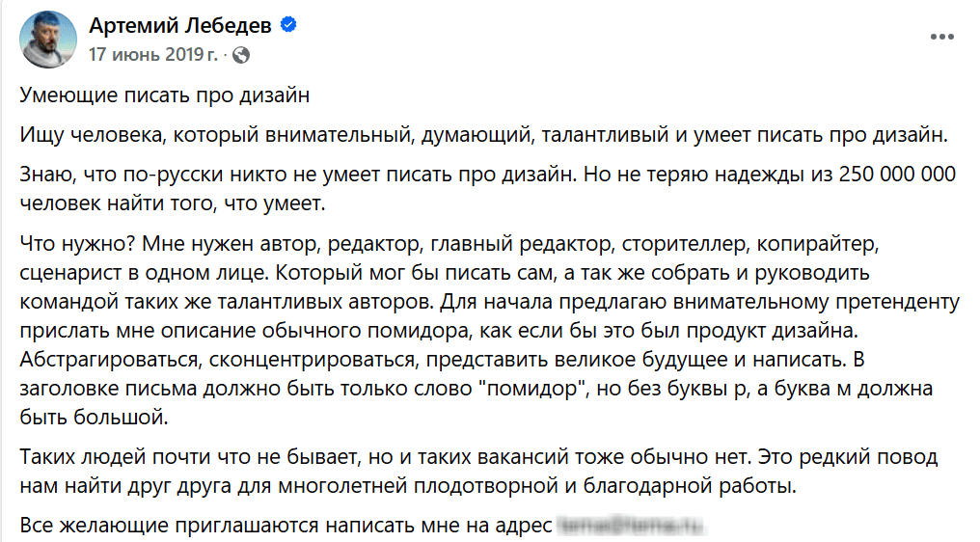
Task: Open the post timestamp 17 июнь 2019 г.
Action: [153, 55]
